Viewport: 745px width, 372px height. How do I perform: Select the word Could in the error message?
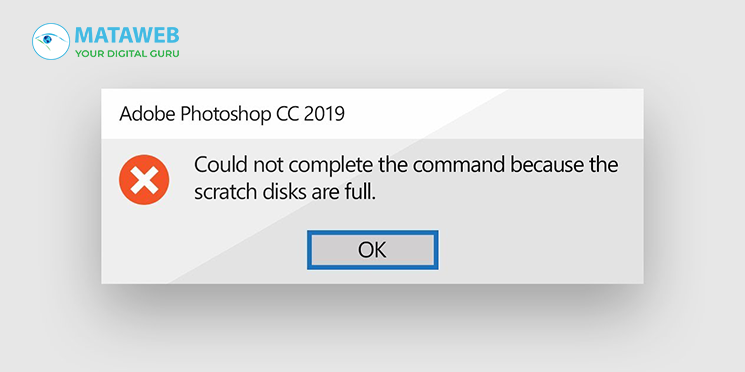(x=220, y=165)
